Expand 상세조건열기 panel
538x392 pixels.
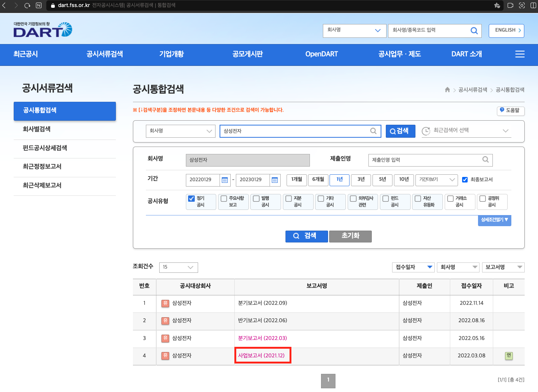(494, 220)
